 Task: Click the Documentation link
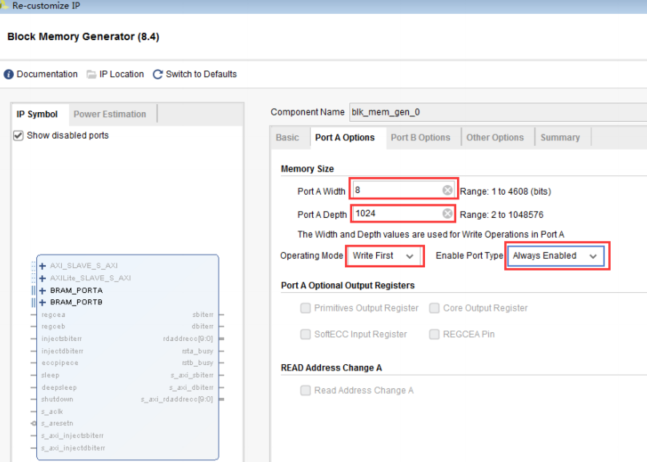click(x=47, y=74)
